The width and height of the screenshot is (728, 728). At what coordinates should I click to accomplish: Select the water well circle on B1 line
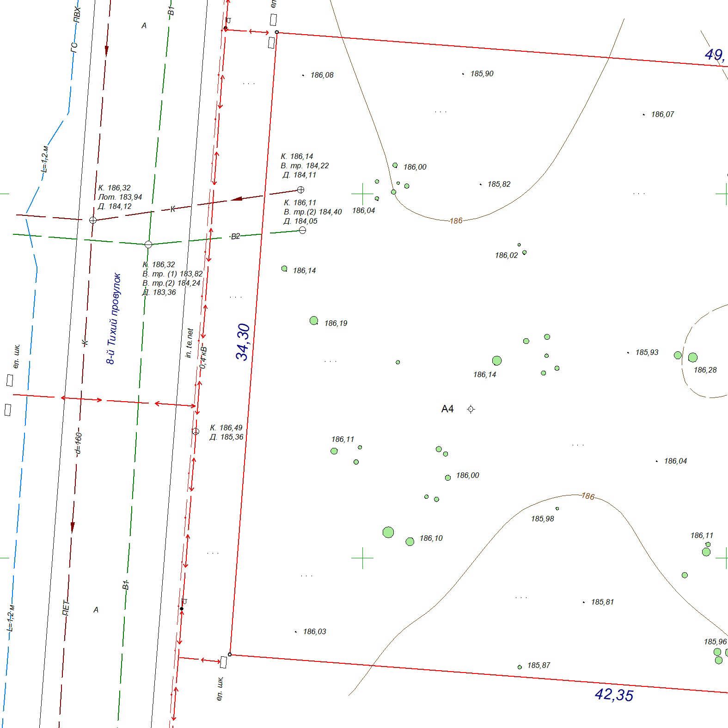pyautogui.click(x=148, y=244)
